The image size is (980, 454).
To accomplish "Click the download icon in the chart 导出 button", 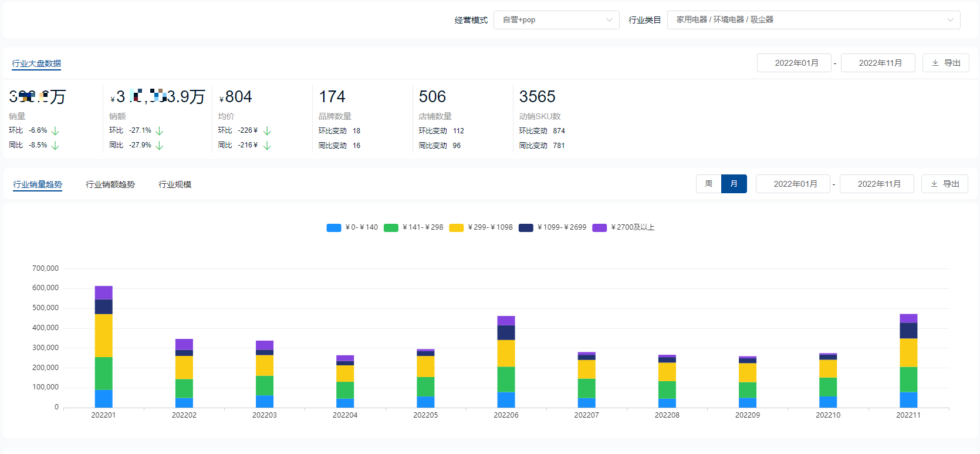I will click(934, 184).
